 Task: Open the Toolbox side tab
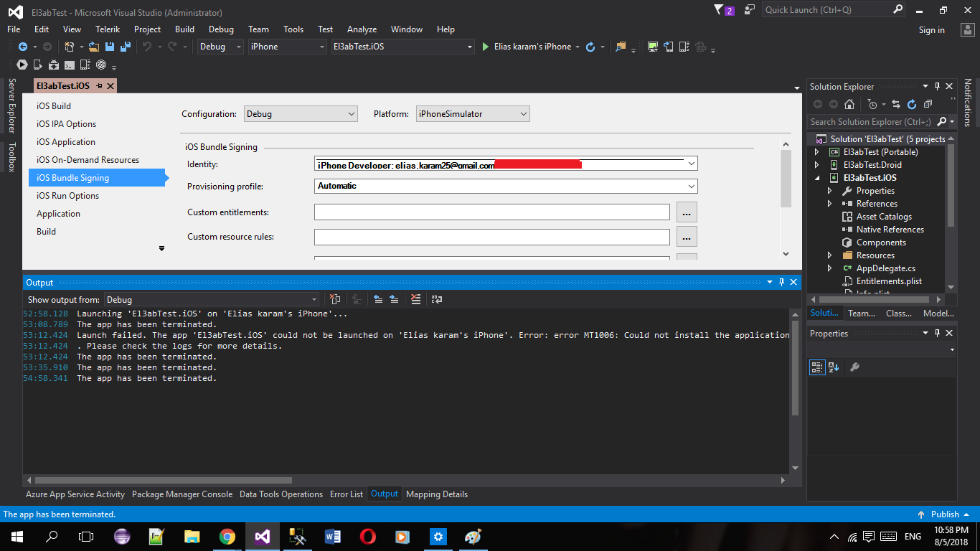[x=11, y=157]
